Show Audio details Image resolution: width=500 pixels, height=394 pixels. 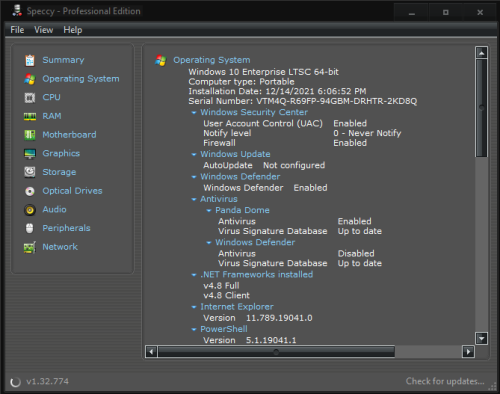coord(54,209)
